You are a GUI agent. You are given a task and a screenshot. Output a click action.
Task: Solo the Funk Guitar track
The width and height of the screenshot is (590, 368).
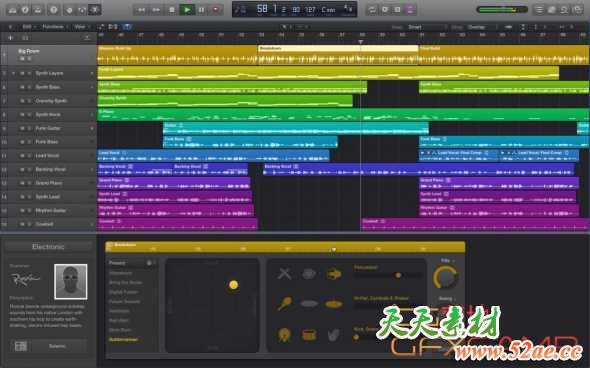29,128
